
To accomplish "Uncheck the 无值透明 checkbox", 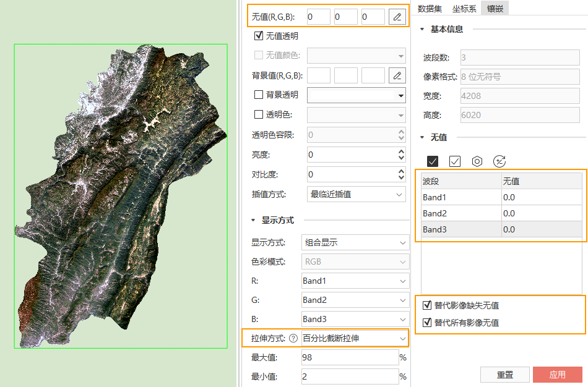I will [259, 36].
